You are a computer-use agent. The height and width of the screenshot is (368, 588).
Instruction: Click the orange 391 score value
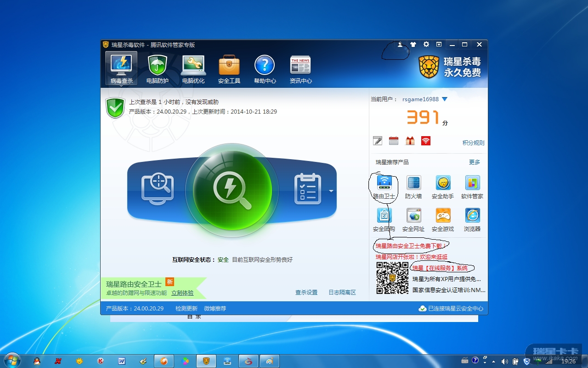click(423, 118)
